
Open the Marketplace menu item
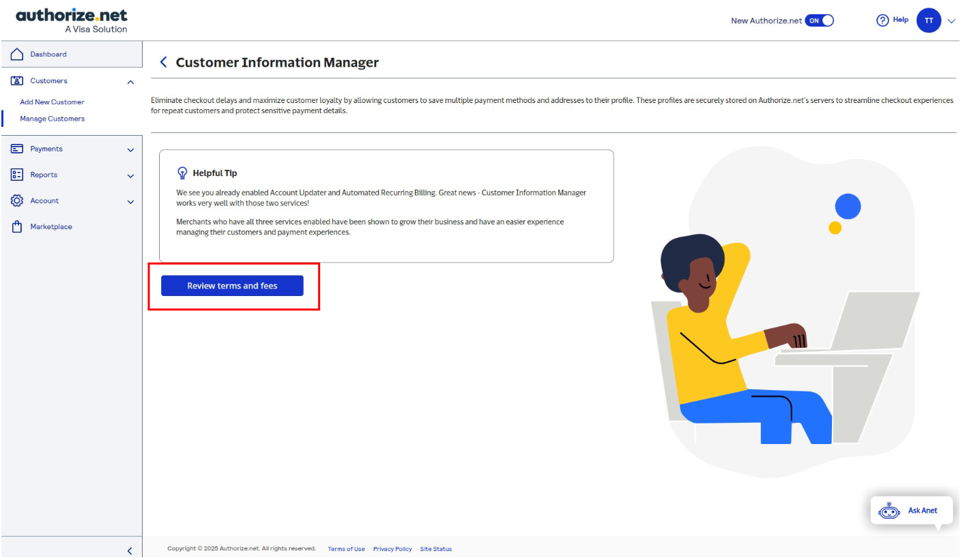(x=51, y=226)
